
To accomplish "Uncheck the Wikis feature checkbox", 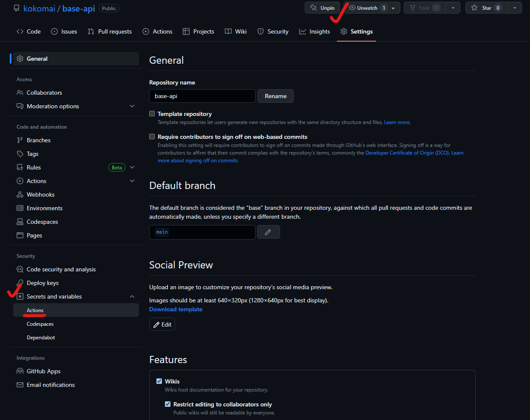I will 159,381.
